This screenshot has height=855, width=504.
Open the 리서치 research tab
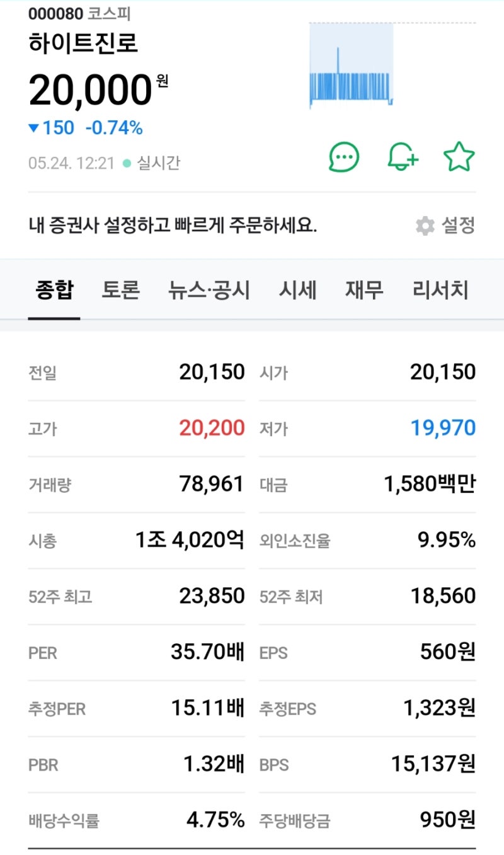point(439,290)
